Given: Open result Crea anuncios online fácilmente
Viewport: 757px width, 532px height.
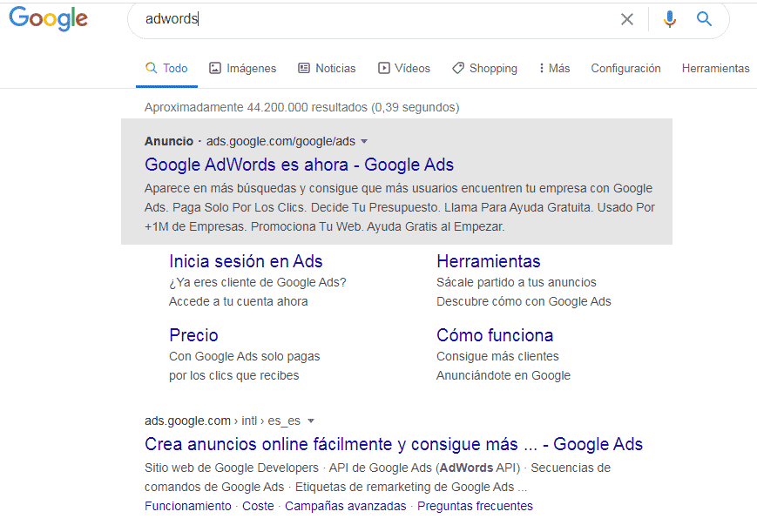Looking at the screenshot, I should (x=394, y=444).
